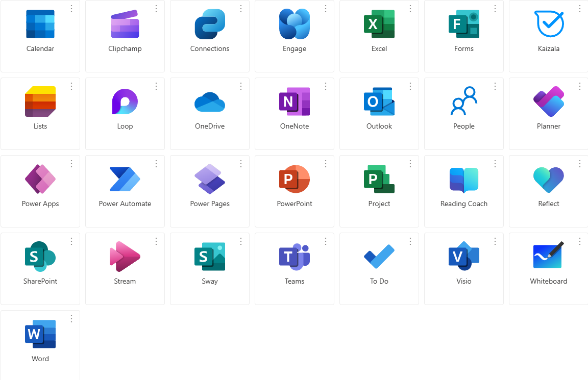Open the Word tile options menu

click(71, 319)
